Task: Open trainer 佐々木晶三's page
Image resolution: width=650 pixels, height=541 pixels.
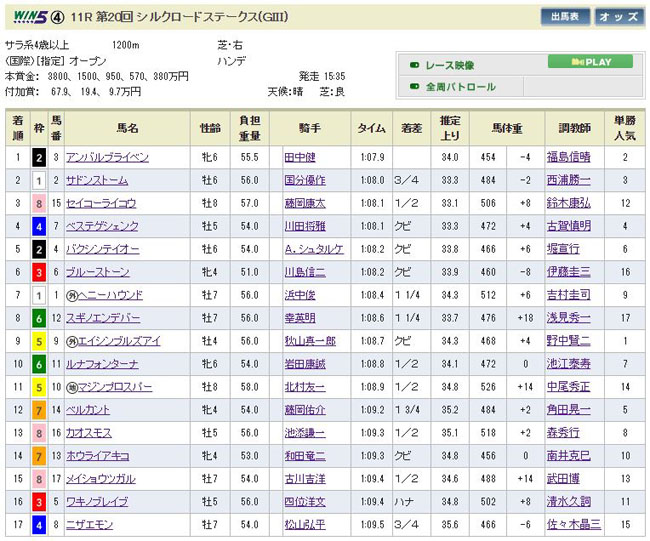Action: click(576, 525)
